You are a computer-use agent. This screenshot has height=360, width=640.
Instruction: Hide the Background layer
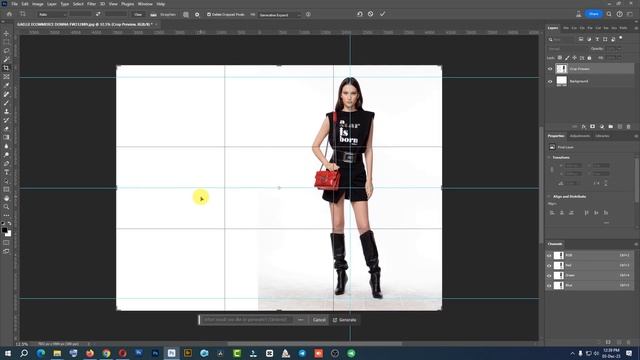coord(550,81)
